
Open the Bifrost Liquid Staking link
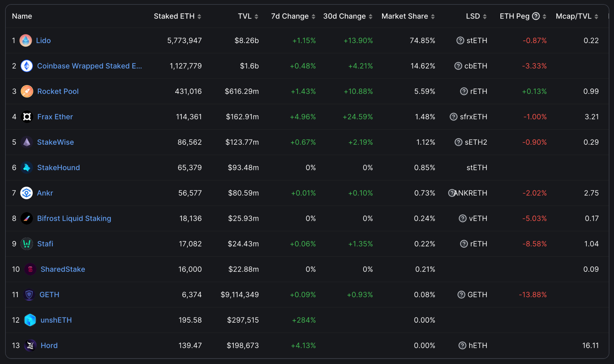click(74, 218)
